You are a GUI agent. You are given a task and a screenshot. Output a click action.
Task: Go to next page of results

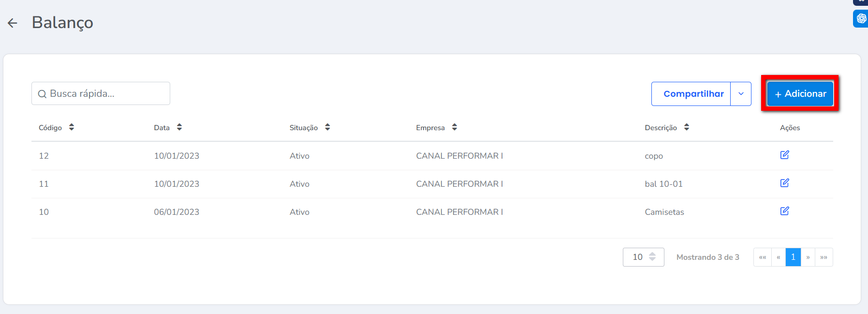coord(808,257)
